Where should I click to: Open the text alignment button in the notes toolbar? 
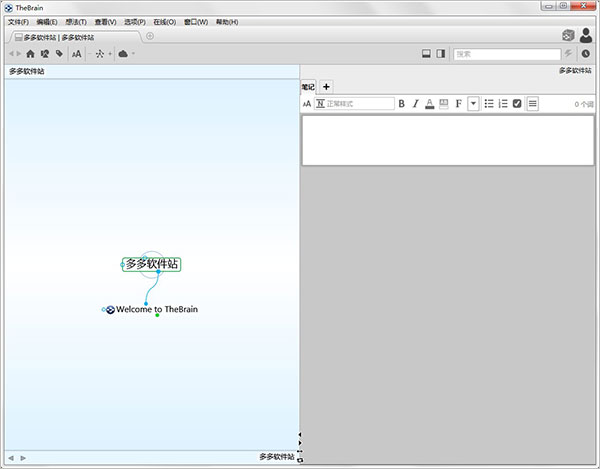[533, 104]
